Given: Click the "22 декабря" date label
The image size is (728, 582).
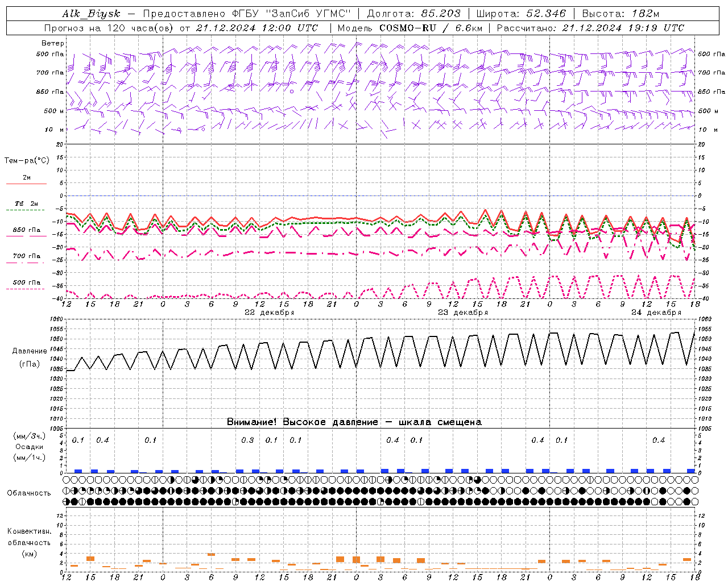Looking at the screenshot, I should 270,313.
